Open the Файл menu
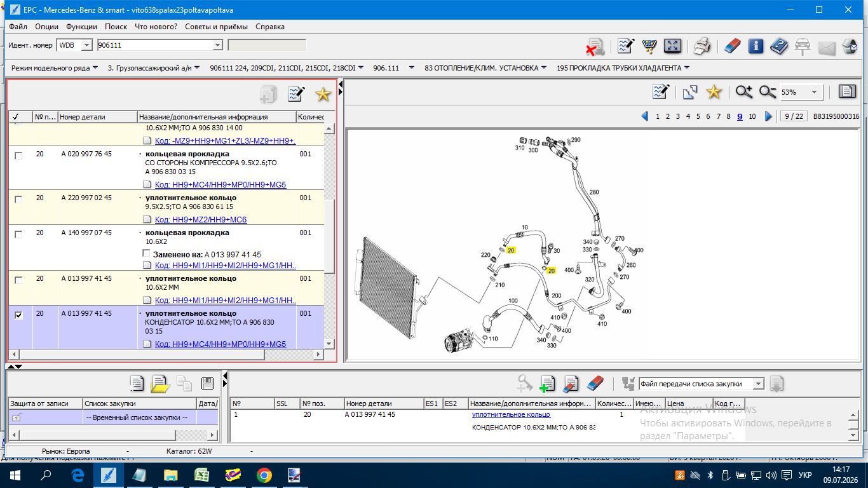The width and height of the screenshot is (868, 488). coord(18,27)
